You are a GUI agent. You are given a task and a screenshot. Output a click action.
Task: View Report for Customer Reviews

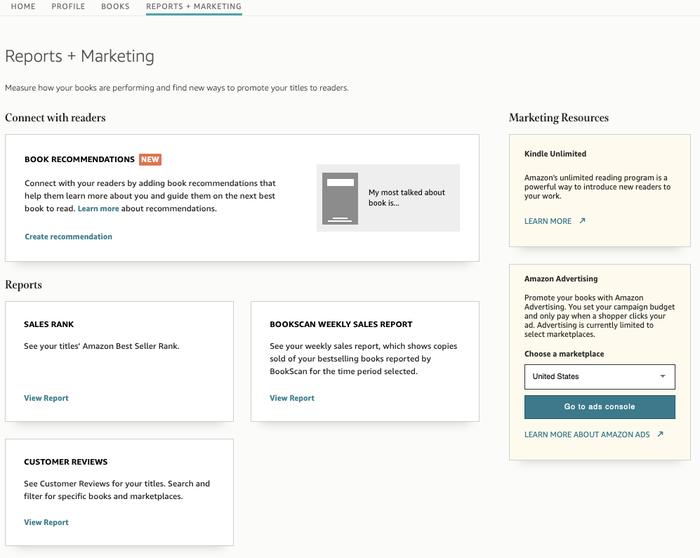click(46, 522)
